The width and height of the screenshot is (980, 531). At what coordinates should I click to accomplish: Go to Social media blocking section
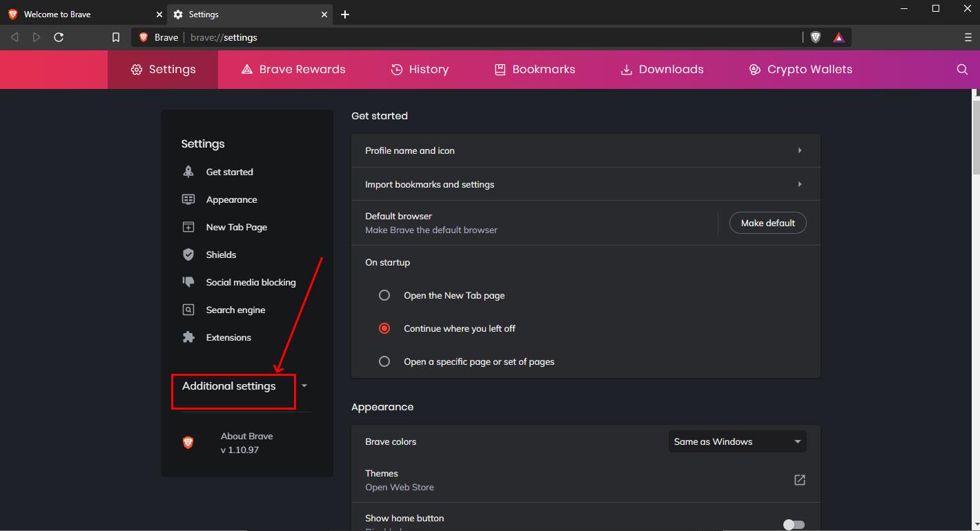(x=251, y=282)
